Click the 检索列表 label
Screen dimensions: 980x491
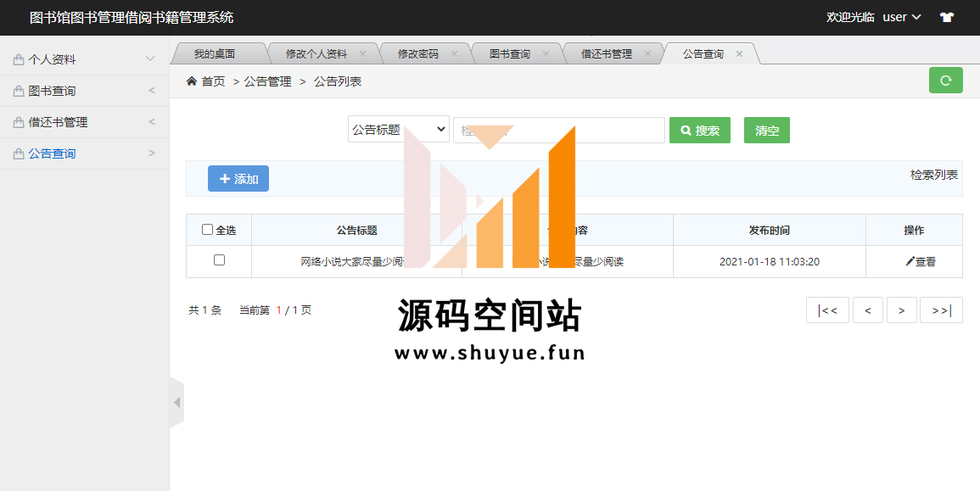coord(933,175)
